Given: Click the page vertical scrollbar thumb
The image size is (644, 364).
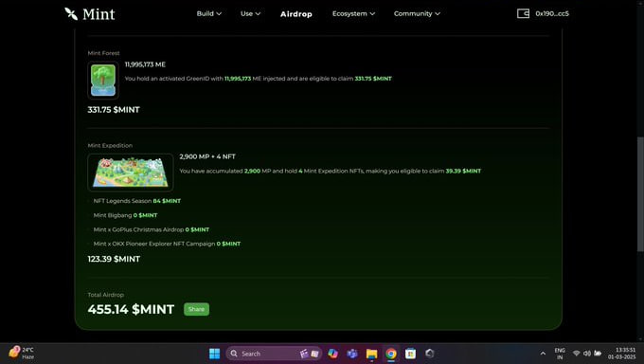Looking at the screenshot, I should pyautogui.click(x=640, y=194).
